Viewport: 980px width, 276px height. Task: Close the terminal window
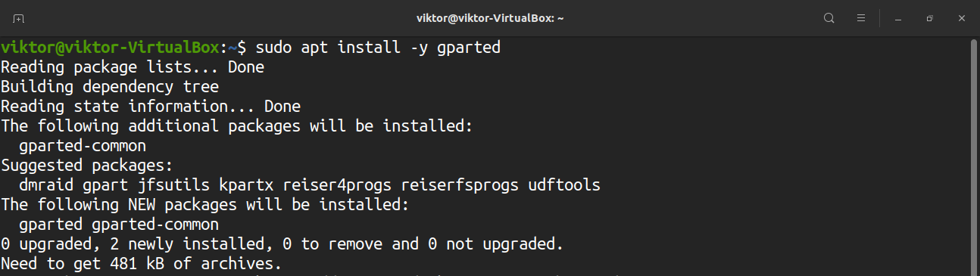click(961, 17)
